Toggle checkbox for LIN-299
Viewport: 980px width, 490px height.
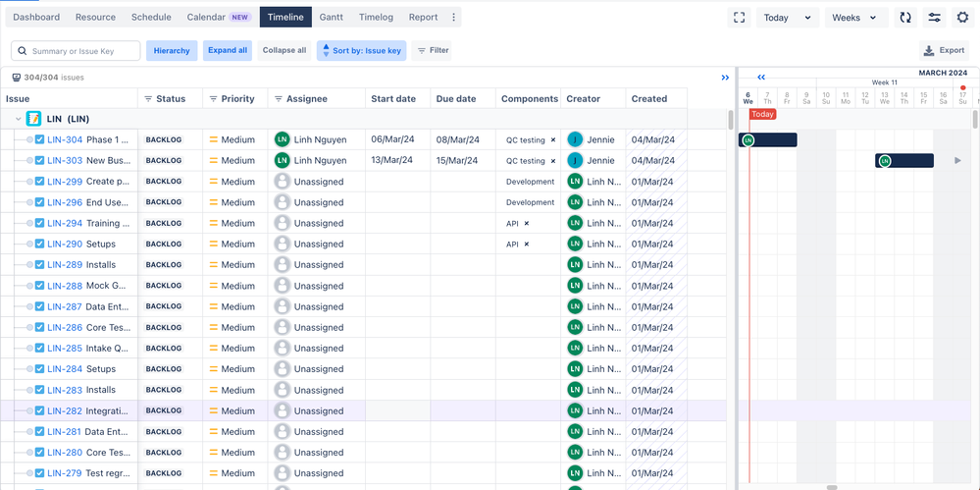pos(39,182)
